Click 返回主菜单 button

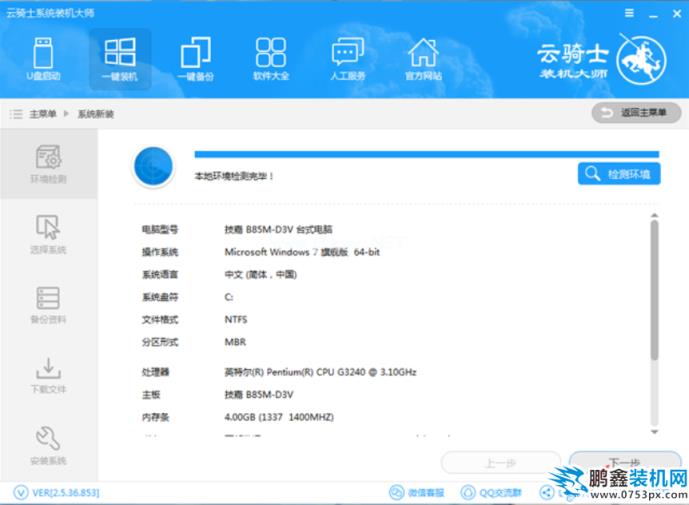pos(636,113)
